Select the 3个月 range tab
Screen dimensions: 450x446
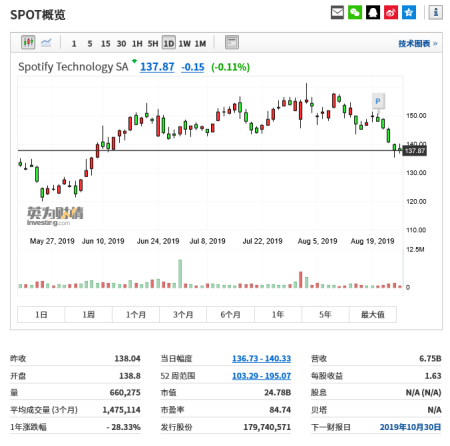183,314
